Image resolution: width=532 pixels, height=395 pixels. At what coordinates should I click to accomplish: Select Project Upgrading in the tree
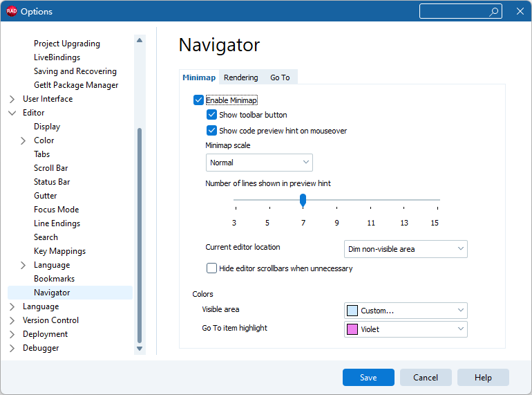(x=67, y=44)
